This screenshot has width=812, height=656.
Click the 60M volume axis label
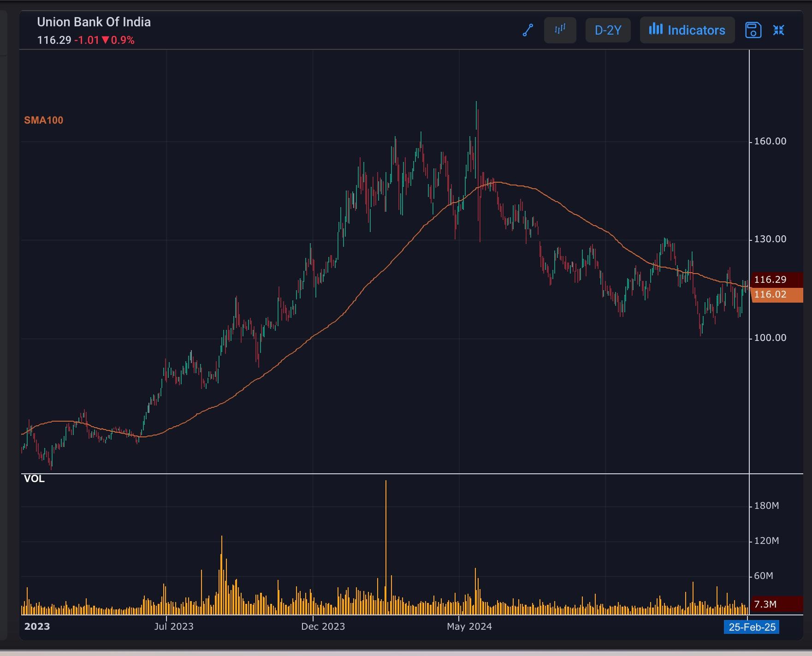pos(764,576)
